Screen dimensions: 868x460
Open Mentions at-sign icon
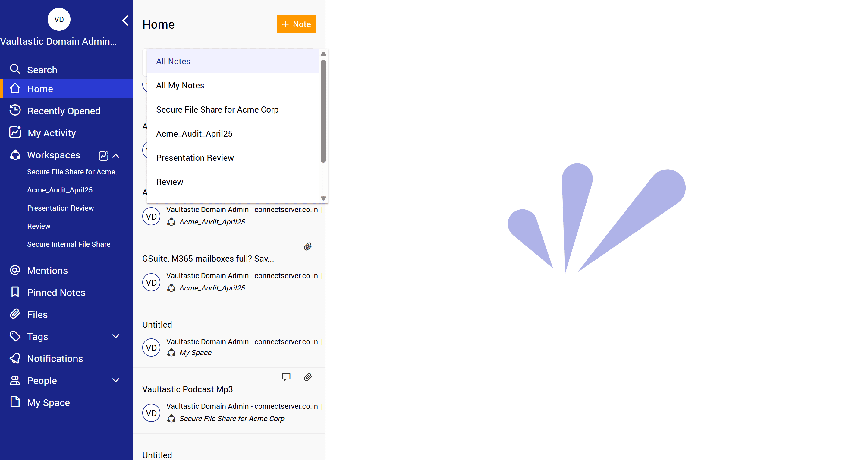click(15, 270)
